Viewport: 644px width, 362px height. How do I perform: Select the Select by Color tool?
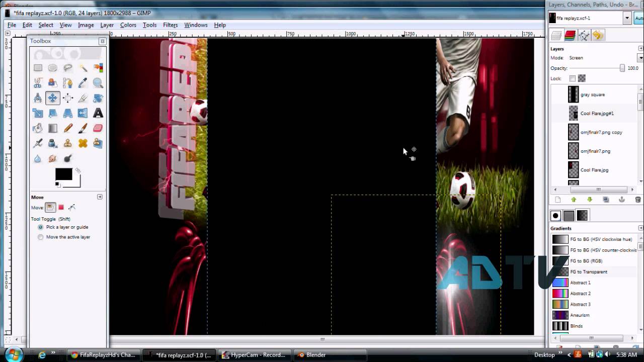[x=98, y=68]
